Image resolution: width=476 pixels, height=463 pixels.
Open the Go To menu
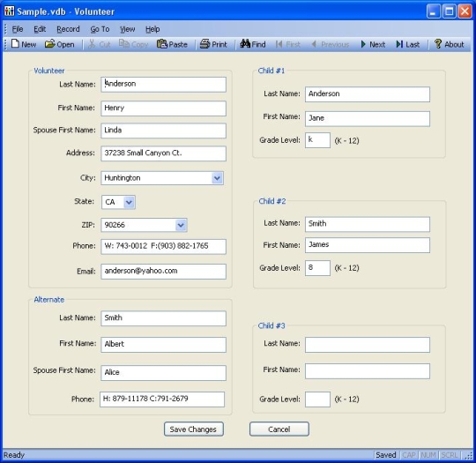tap(100, 29)
